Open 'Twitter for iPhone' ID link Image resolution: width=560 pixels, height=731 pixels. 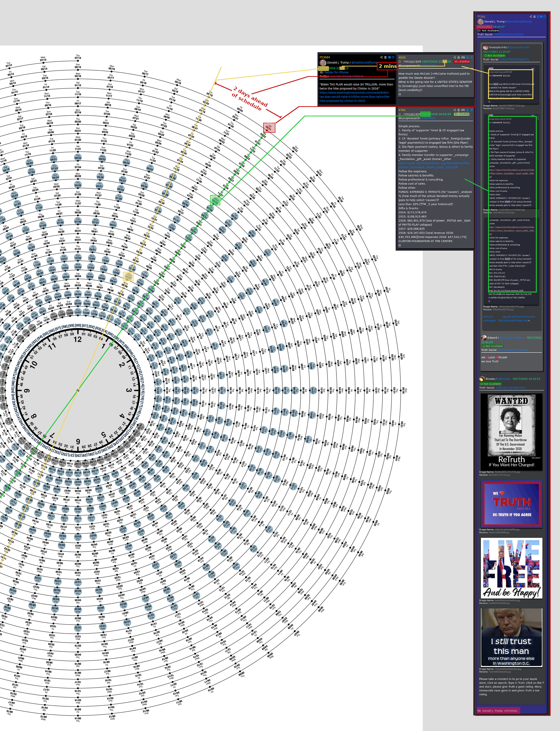point(336,72)
